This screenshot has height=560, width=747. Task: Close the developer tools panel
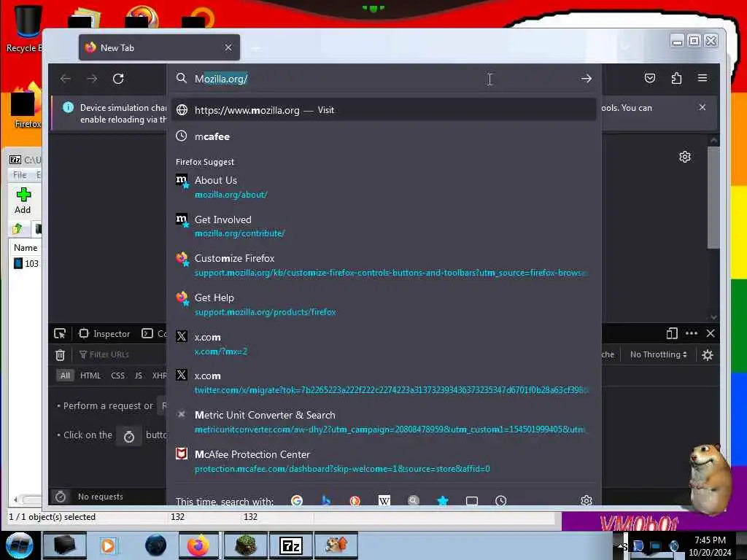click(x=711, y=333)
